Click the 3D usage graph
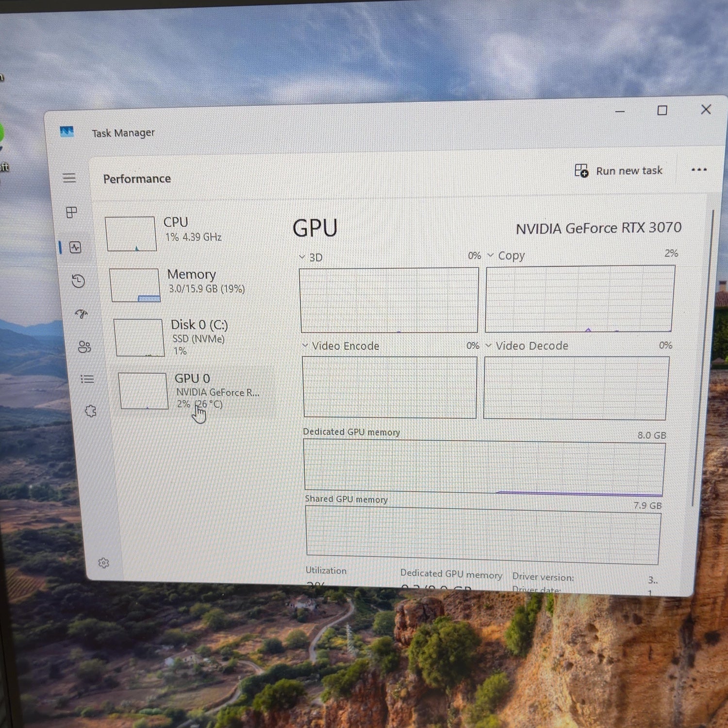The height and width of the screenshot is (728, 728). pos(389,300)
